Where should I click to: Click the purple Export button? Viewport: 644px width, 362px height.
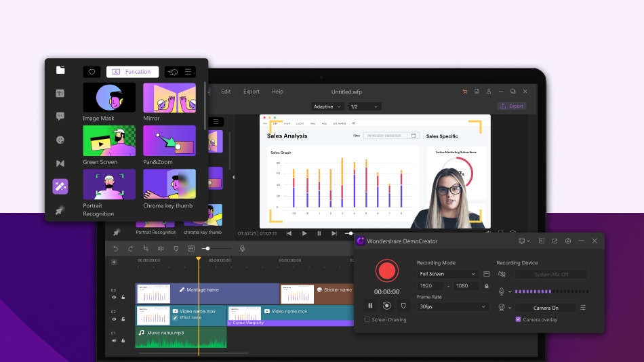[512, 106]
